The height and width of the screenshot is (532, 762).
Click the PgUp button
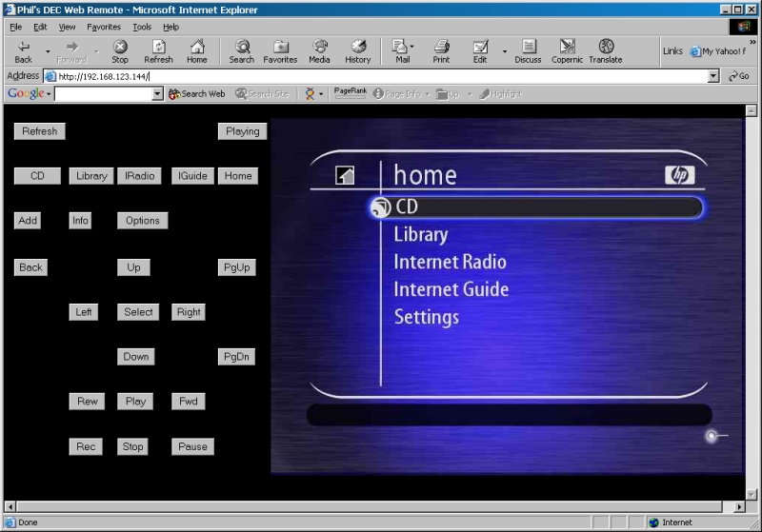236,267
